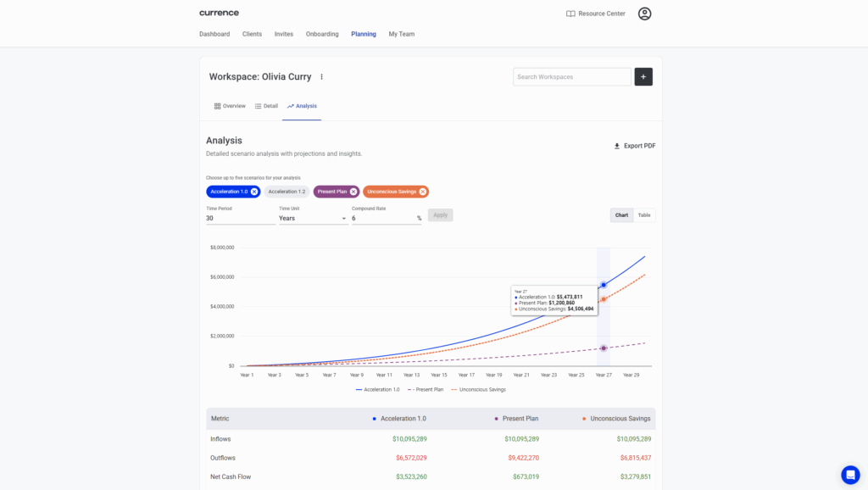Open the Overview tab
The image size is (868, 490).
230,106
